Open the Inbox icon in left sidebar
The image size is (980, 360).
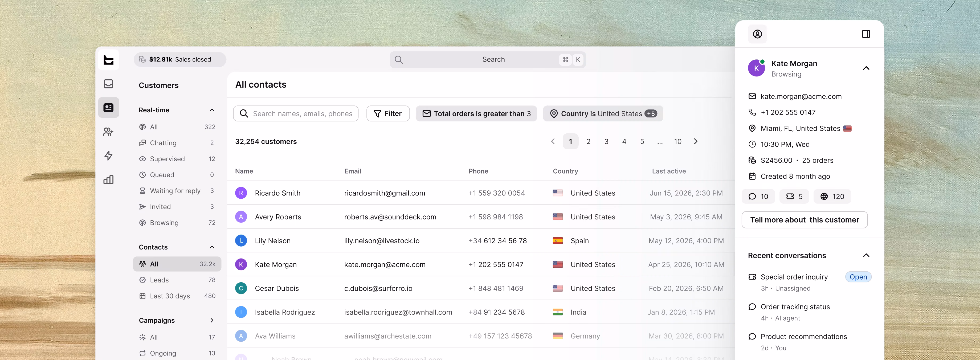point(108,84)
